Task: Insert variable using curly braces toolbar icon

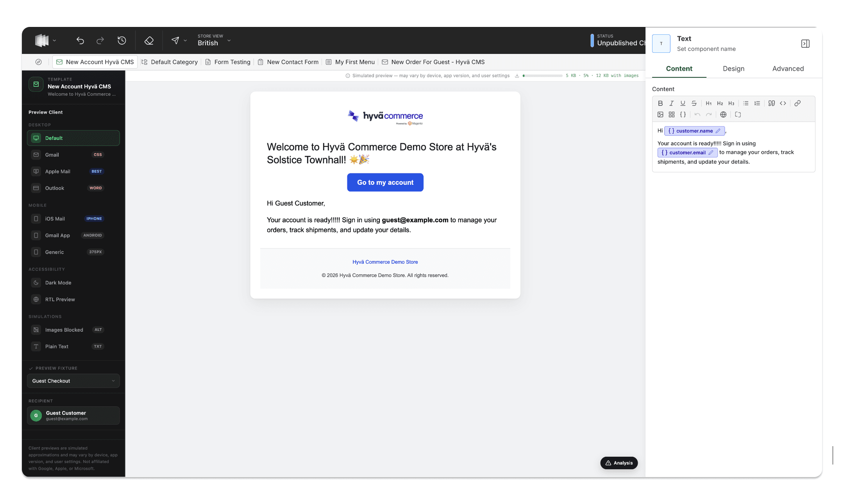Action: pyautogui.click(x=683, y=114)
